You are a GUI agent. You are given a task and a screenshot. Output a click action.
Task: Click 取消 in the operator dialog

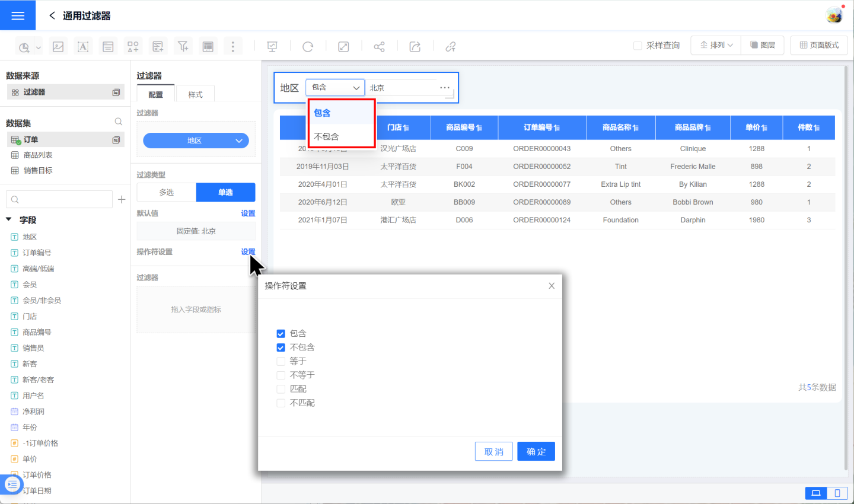click(x=493, y=452)
